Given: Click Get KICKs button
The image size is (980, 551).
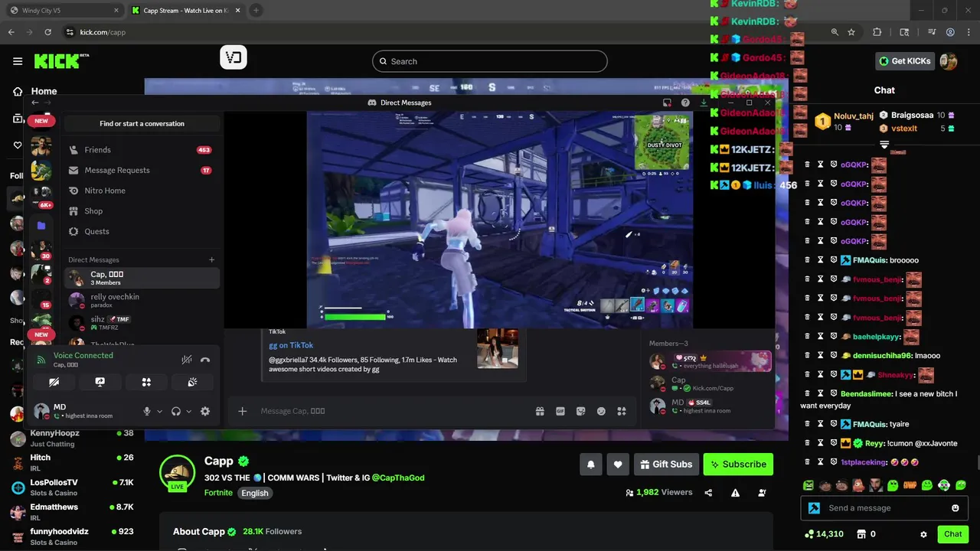Looking at the screenshot, I should [905, 61].
